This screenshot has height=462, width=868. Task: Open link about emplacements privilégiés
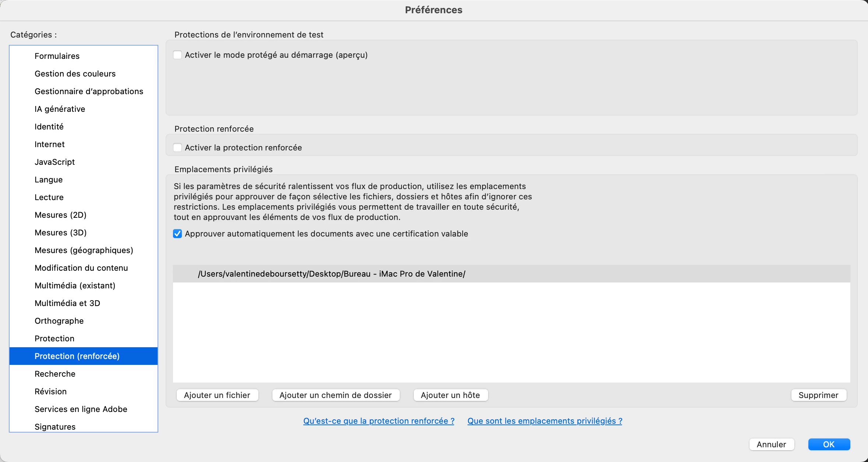pos(544,421)
